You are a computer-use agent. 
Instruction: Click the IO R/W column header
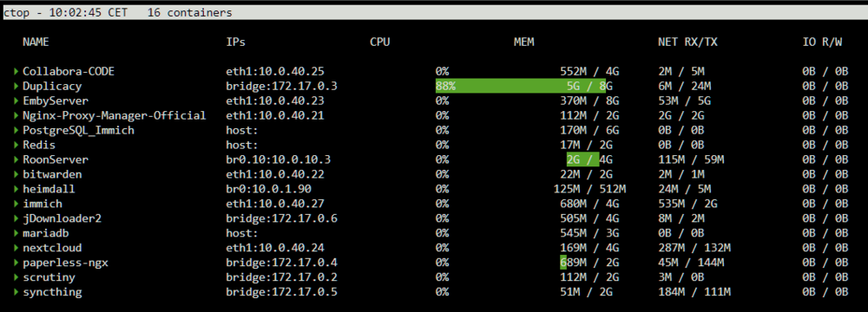tap(823, 42)
